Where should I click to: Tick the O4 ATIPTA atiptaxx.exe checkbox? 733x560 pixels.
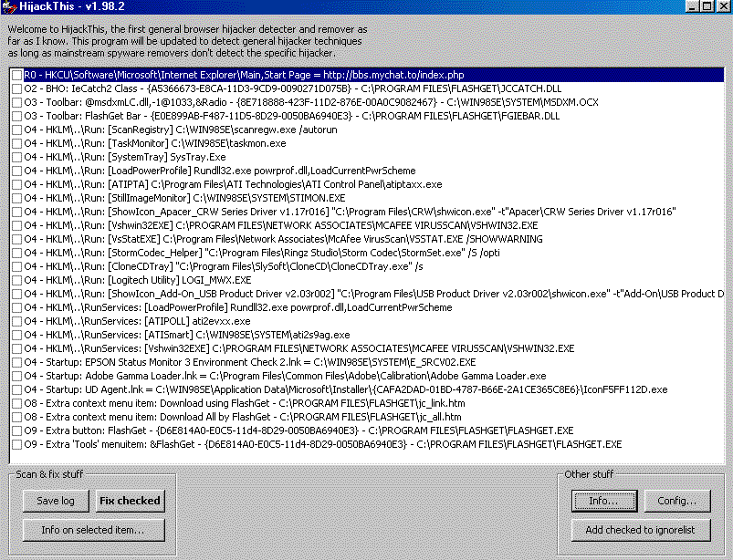pyautogui.click(x=16, y=184)
